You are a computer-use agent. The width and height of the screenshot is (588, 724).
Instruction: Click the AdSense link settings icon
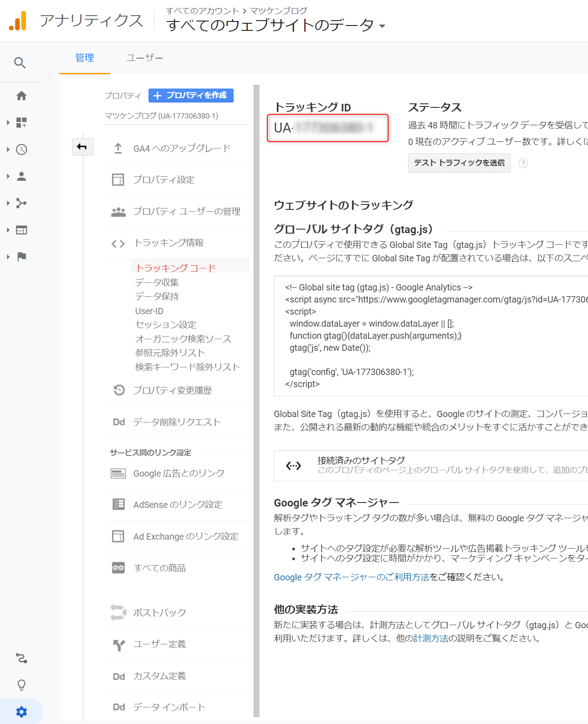(x=119, y=504)
